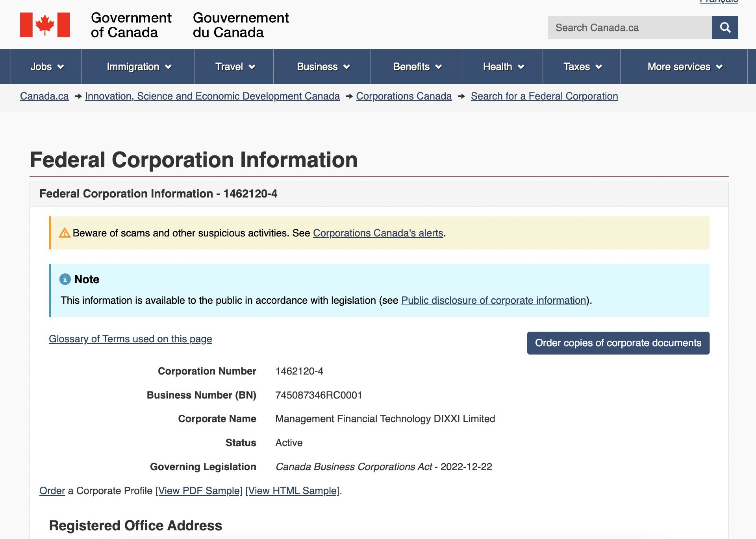Click the Canadian flag logo

coord(45,25)
